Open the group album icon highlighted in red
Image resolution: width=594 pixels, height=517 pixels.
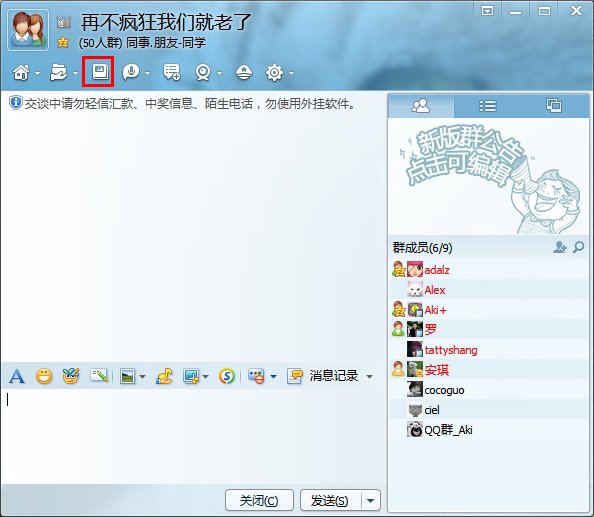click(100, 72)
